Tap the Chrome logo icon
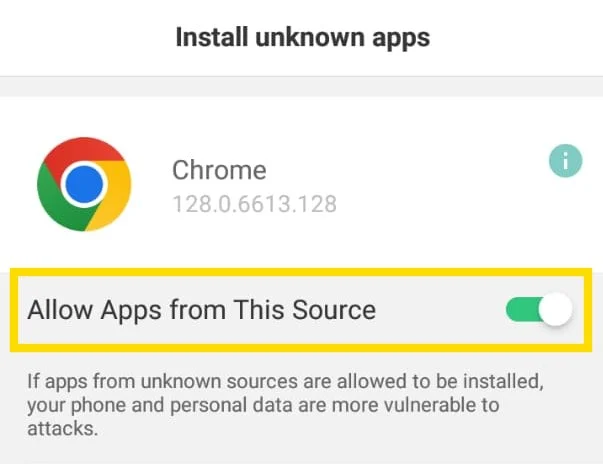 (84, 184)
